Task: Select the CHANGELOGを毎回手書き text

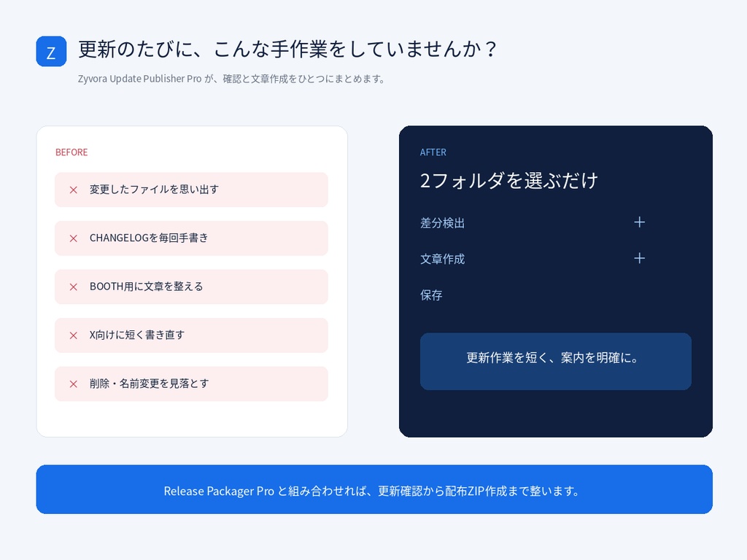Action: [149, 238]
